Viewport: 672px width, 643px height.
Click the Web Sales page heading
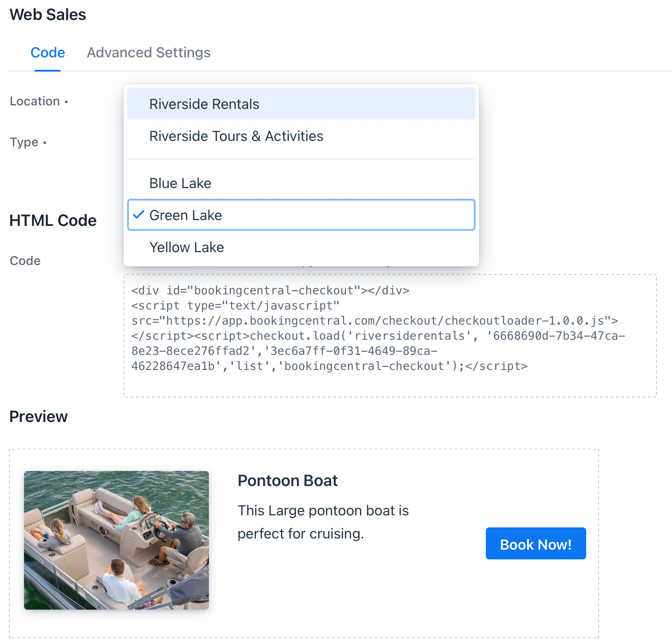click(x=48, y=15)
